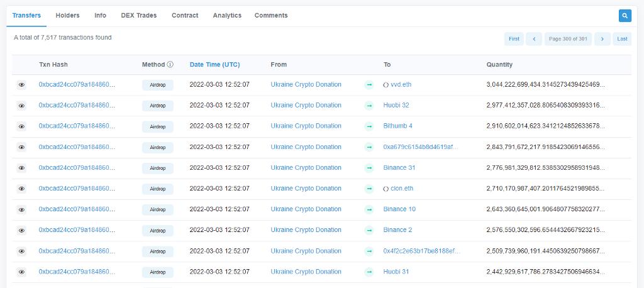Screen dimensions: 644x288
Task: Jump to the Last page
Action: click(x=622, y=39)
